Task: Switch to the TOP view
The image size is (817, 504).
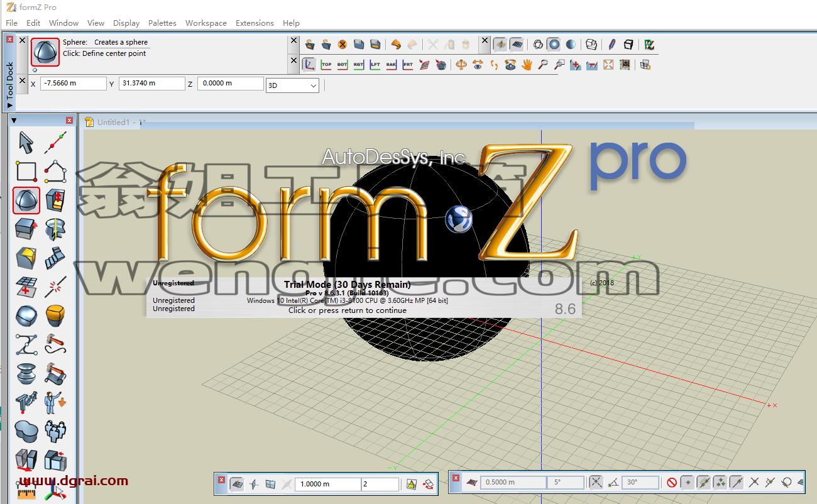Action: click(326, 64)
